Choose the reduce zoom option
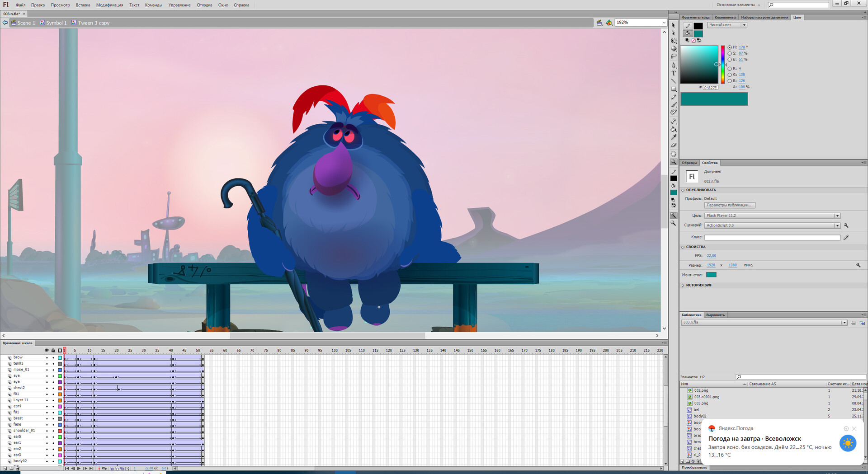This screenshot has height=474, width=868. [674, 223]
